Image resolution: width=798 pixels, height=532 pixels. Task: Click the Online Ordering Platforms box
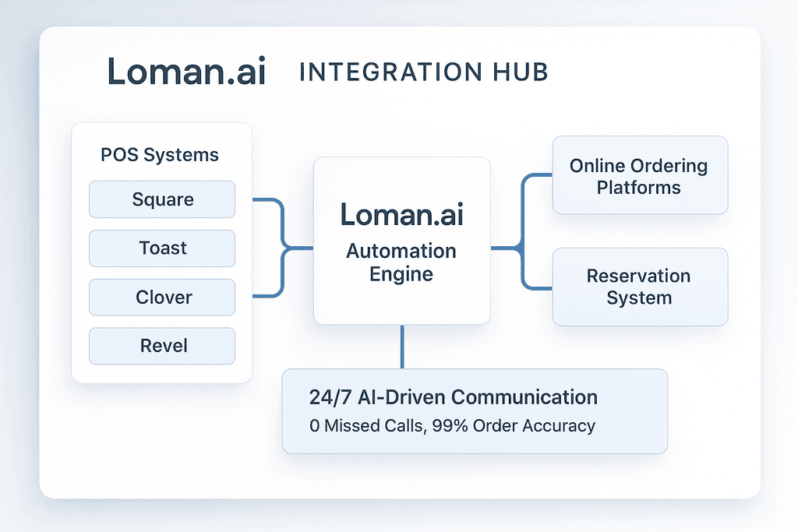pos(641,175)
